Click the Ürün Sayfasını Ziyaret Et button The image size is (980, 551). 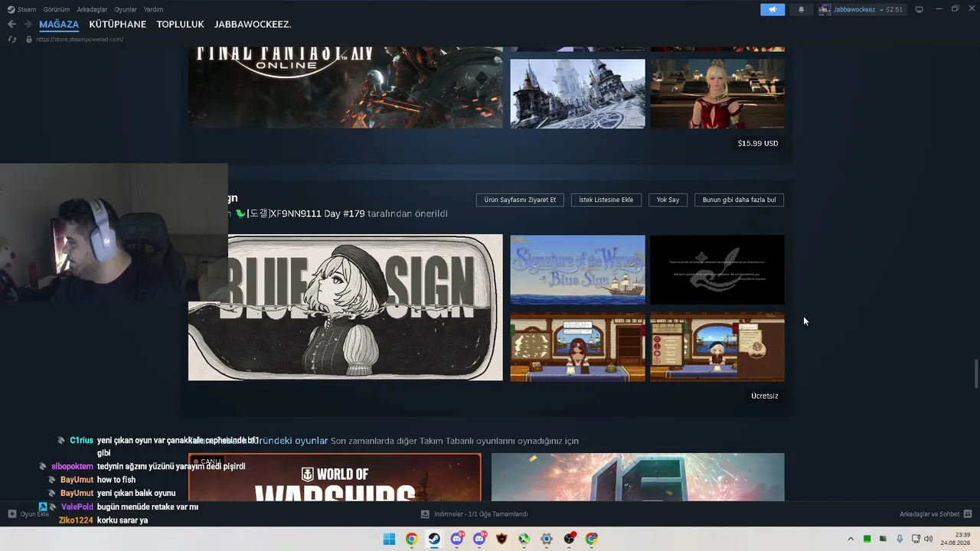pyautogui.click(x=521, y=200)
